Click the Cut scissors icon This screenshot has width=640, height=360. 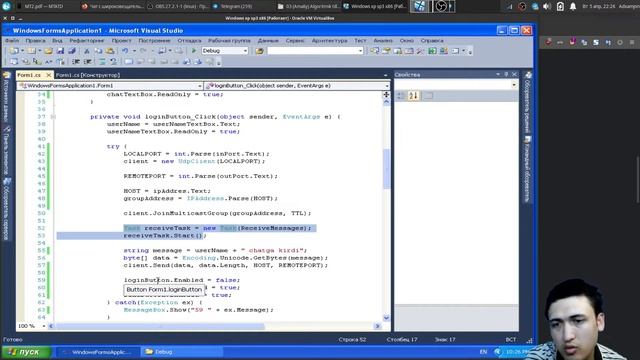point(87,51)
